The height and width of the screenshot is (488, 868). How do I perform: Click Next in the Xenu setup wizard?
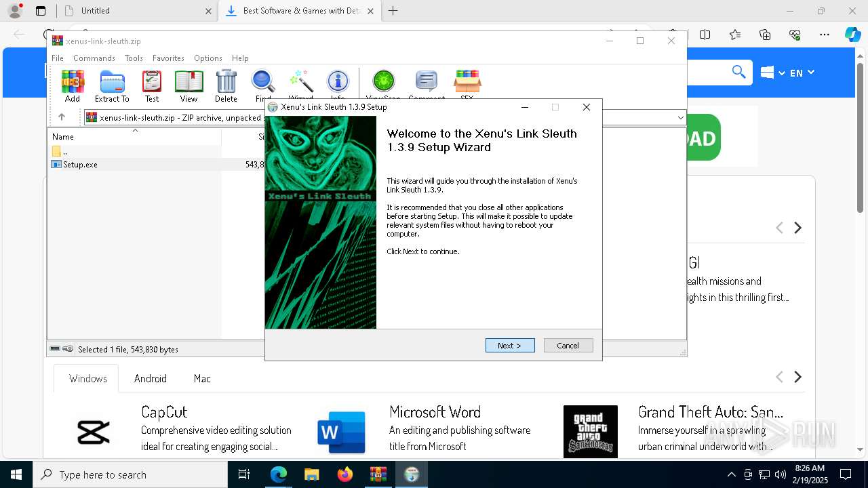pos(510,346)
